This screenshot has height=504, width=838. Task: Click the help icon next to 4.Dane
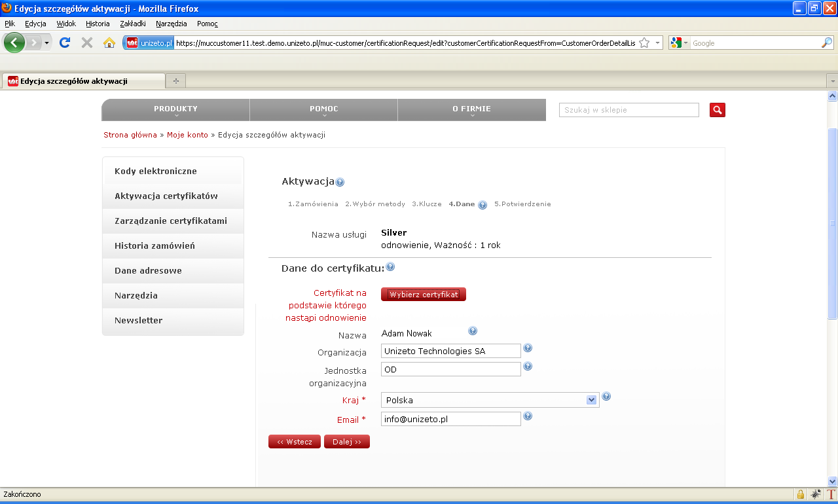pyautogui.click(x=483, y=205)
